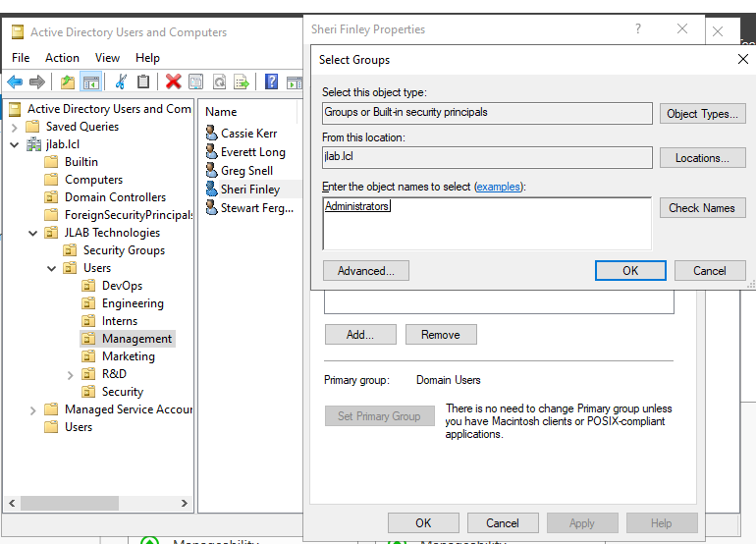Open the examples link in Select Groups
756x544 pixels.
[x=499, y=187]
